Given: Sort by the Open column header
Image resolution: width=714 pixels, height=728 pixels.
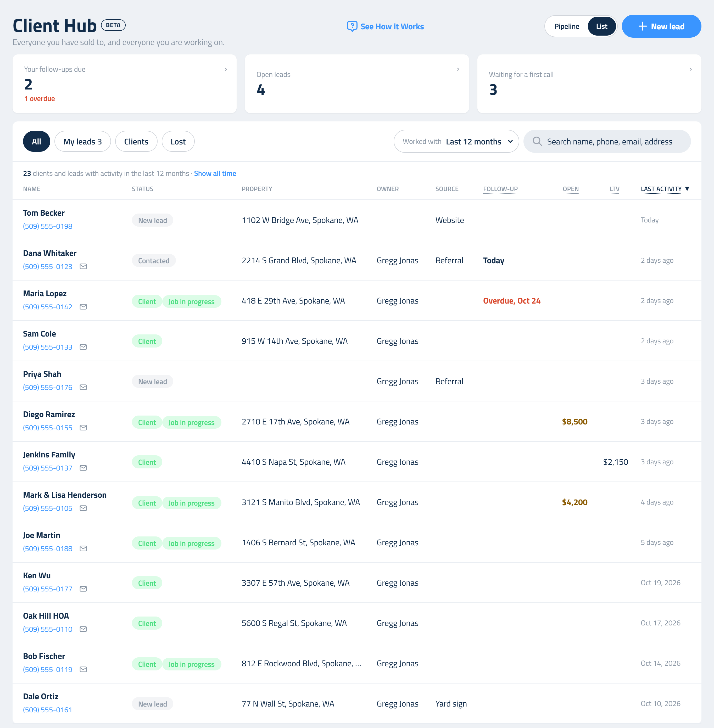Looking at the screenshot, I should [570, 189].
